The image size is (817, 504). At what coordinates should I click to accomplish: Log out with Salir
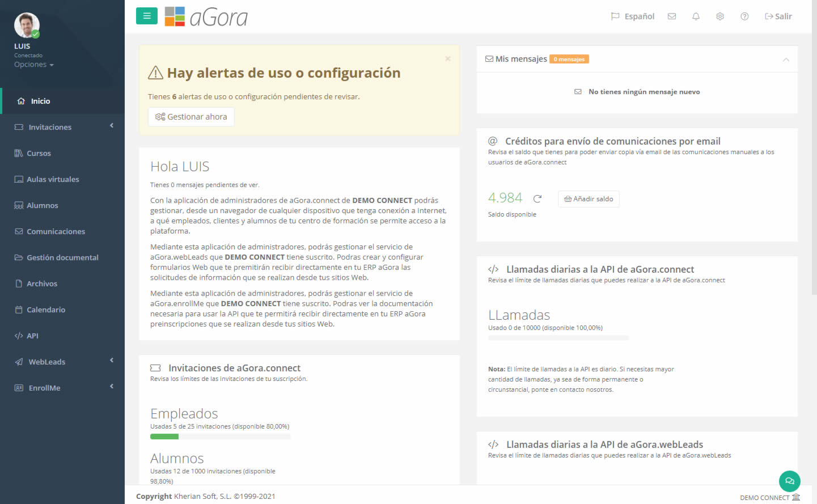click(778, 16)
